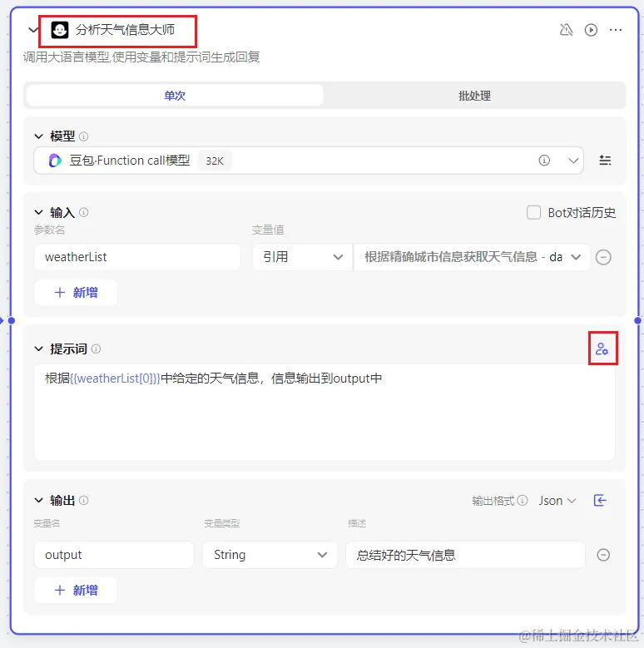Click inside the prompt text area

coord(324,412)
